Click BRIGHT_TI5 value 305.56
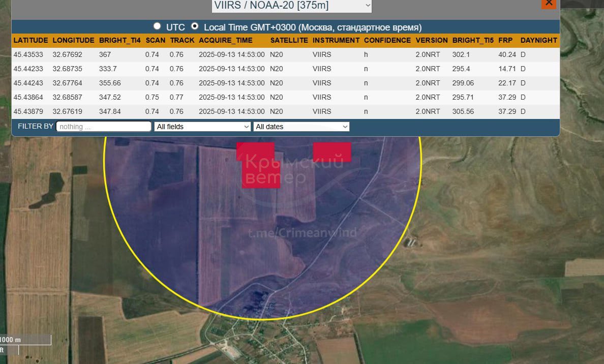This screenshot has width=604, height=364. click(463, 111)
